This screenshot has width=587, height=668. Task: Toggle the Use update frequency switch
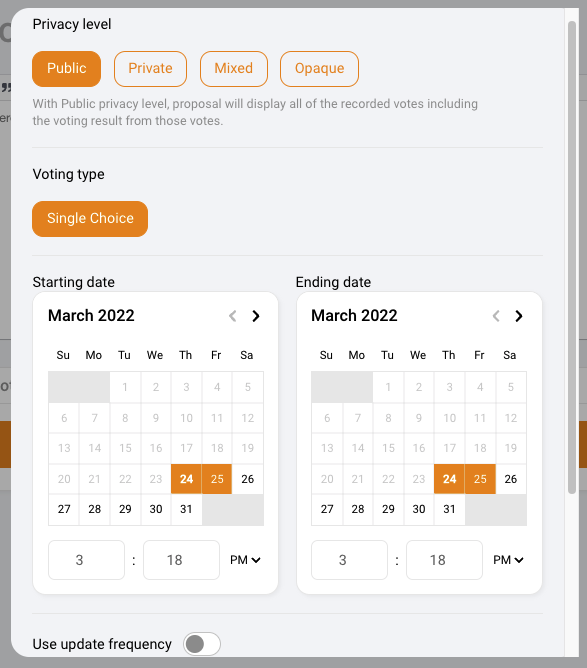pyautogui.click(x=202, y=644)
